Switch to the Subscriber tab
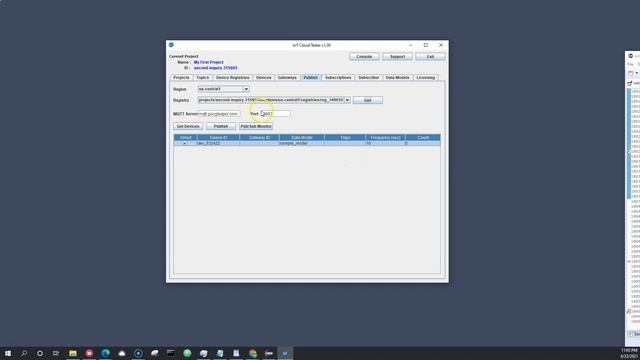 [x=369, y=78]
